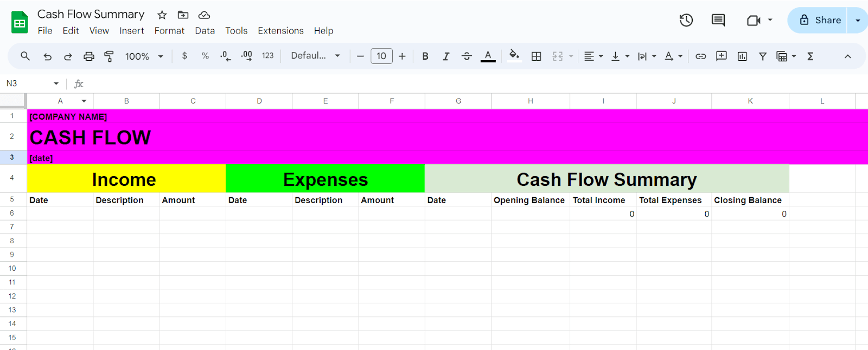Image resolution: width=868 pixels, height=350 pixels.
Task: Open version history clock icon
Action: point(686,21)
